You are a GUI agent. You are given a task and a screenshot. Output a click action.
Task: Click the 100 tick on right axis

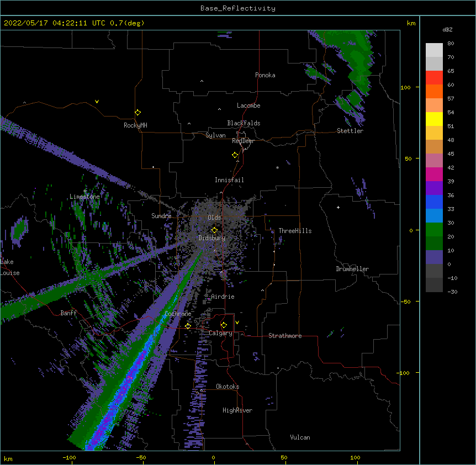pyautogui.click(x=405, y=87)
